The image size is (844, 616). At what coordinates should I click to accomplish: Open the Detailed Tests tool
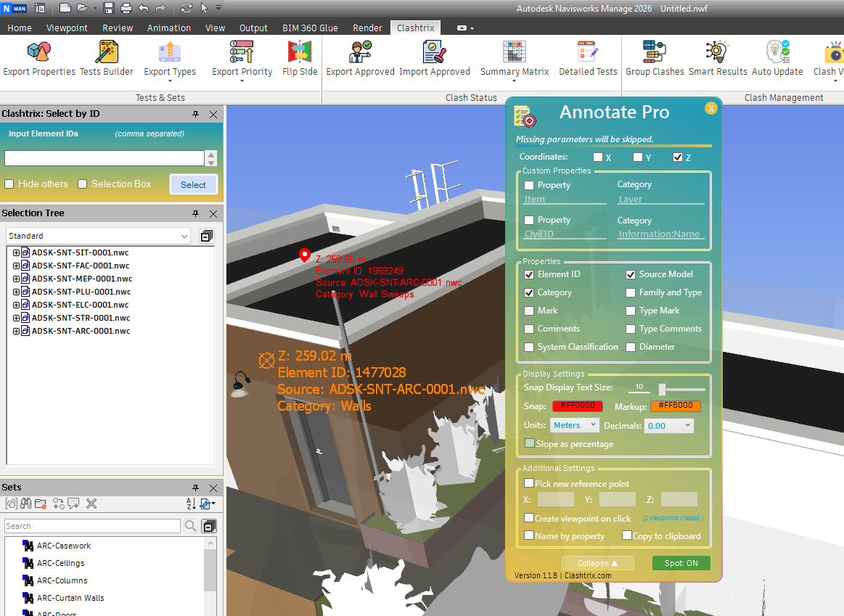[x=588, y=52]
